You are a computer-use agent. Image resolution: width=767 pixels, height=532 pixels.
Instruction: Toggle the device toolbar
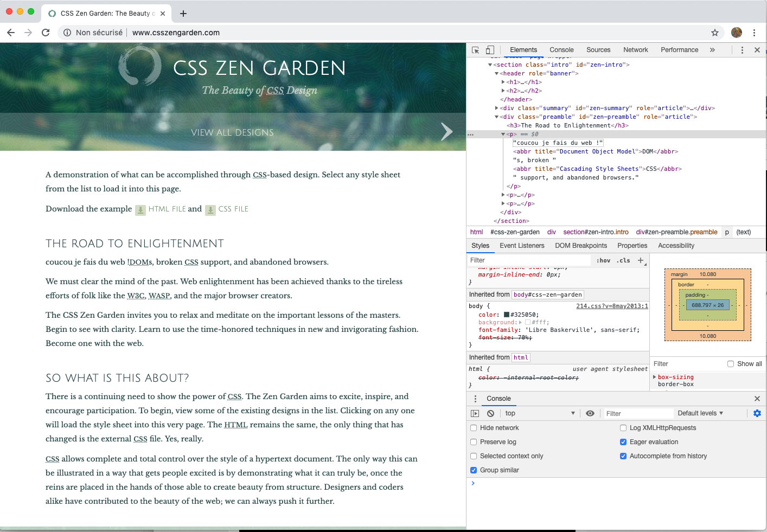pyautogui.click(x=490, y=49)
